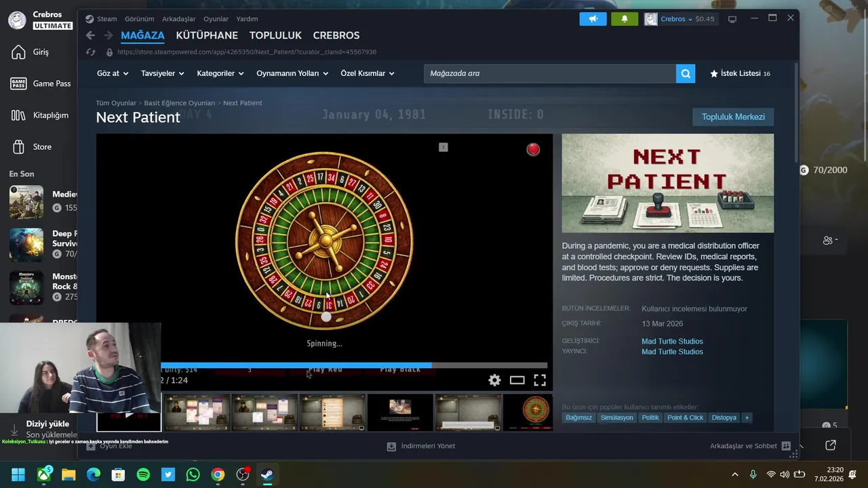Image resolution: width=868 pixels, height=488 pixels.
Task: Open video player settings gear
Action: 494,380
